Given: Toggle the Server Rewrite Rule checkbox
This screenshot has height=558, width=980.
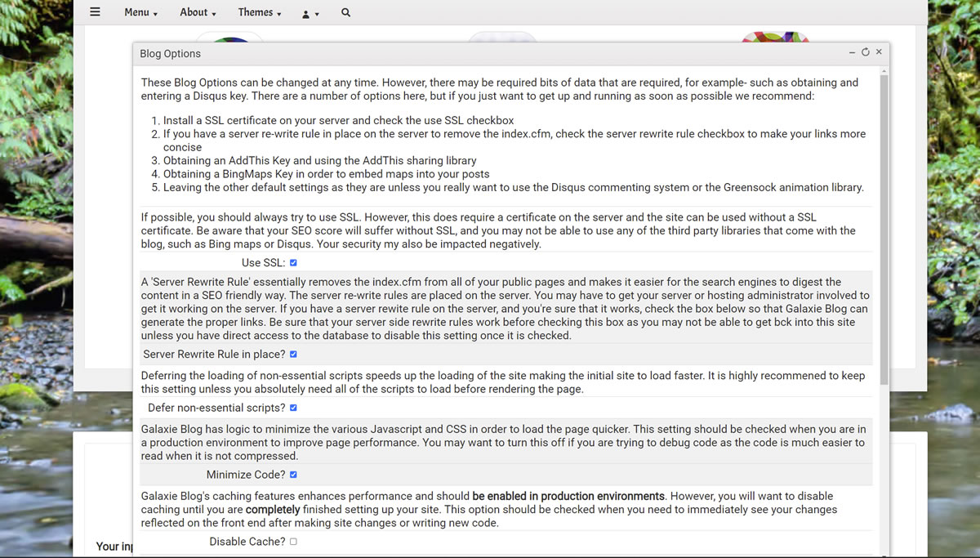Looking at the screenshot, I should (293, 355).
